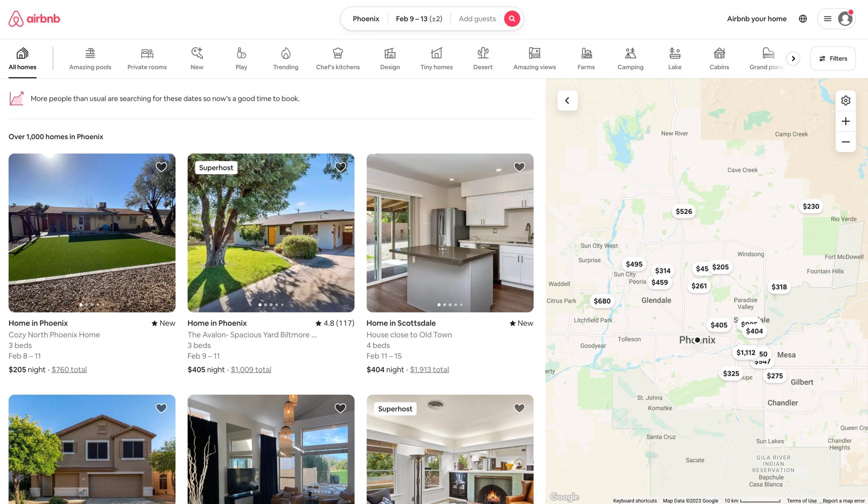Click the Airbnb logo in top left
868x504 pixels.
point(34,18)
